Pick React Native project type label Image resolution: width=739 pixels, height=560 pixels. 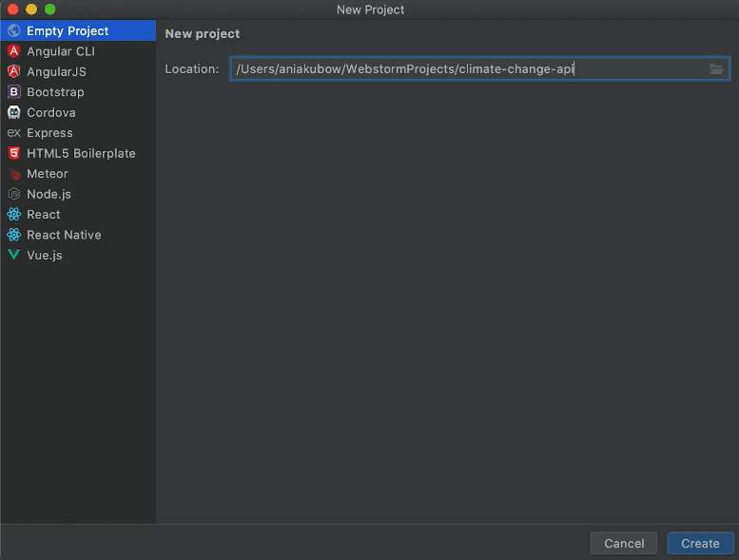click(64, 235)
